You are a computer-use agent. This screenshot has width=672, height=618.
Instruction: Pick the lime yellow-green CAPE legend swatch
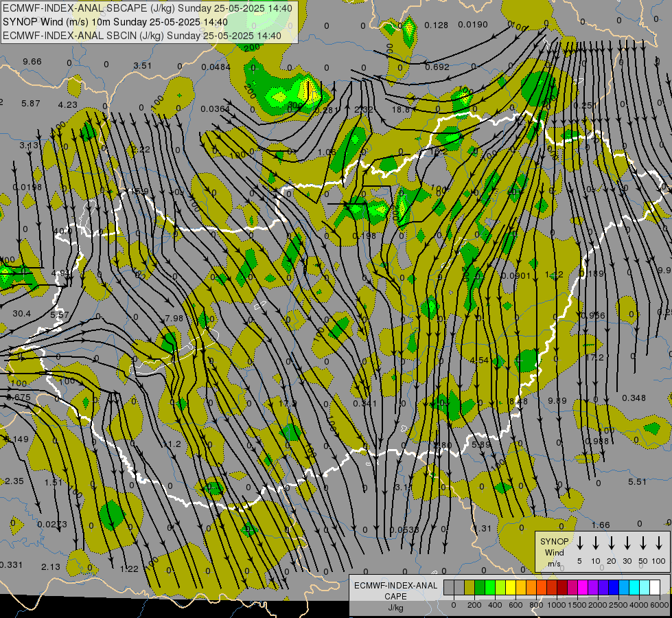click(x=500, y=587)
